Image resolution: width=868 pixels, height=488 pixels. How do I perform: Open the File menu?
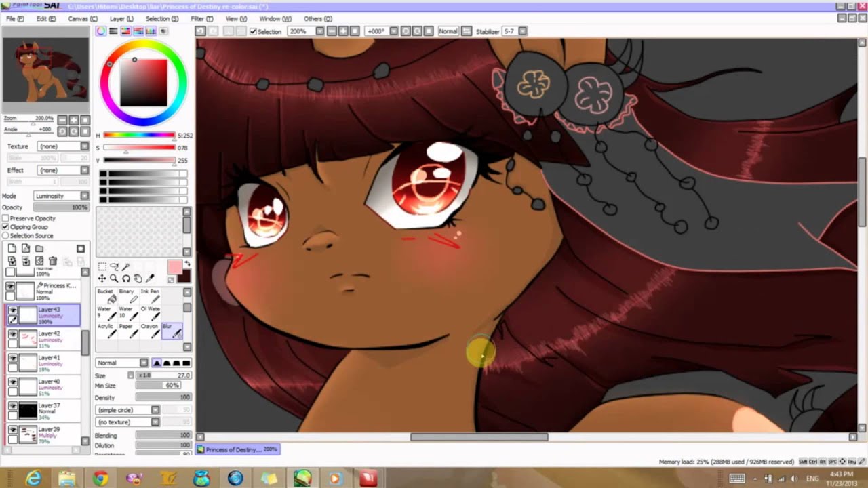pos(15,19)
